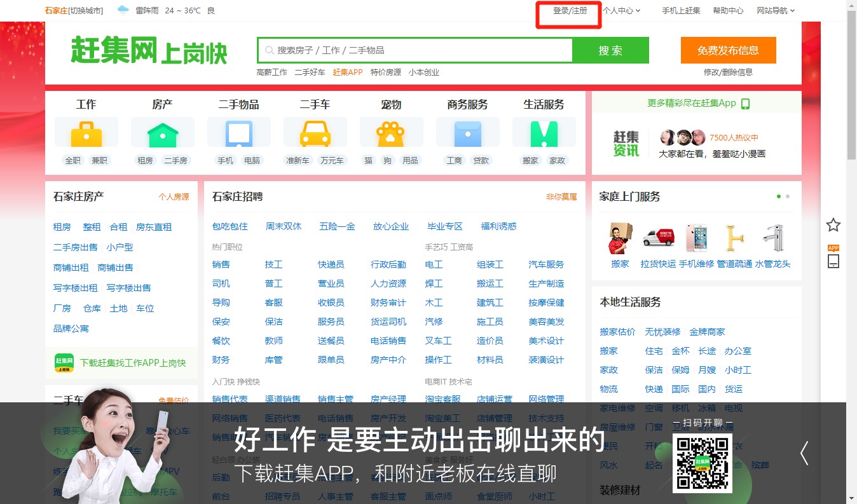Click the APP phone icon in sidebar

(x=833, y=257)
